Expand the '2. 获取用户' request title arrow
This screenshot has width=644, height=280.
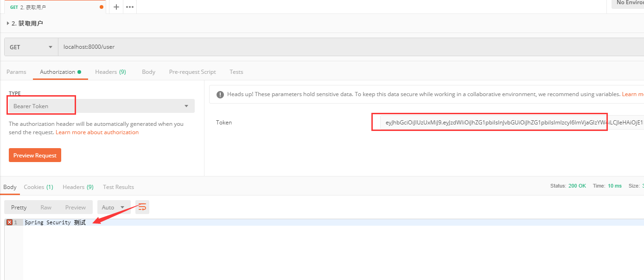(8, 23)
